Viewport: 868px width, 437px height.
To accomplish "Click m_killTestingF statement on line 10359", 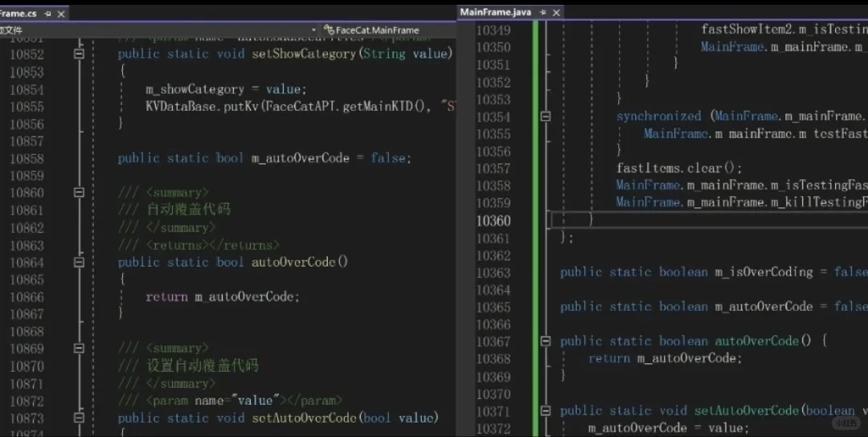I will pos(742,202).
